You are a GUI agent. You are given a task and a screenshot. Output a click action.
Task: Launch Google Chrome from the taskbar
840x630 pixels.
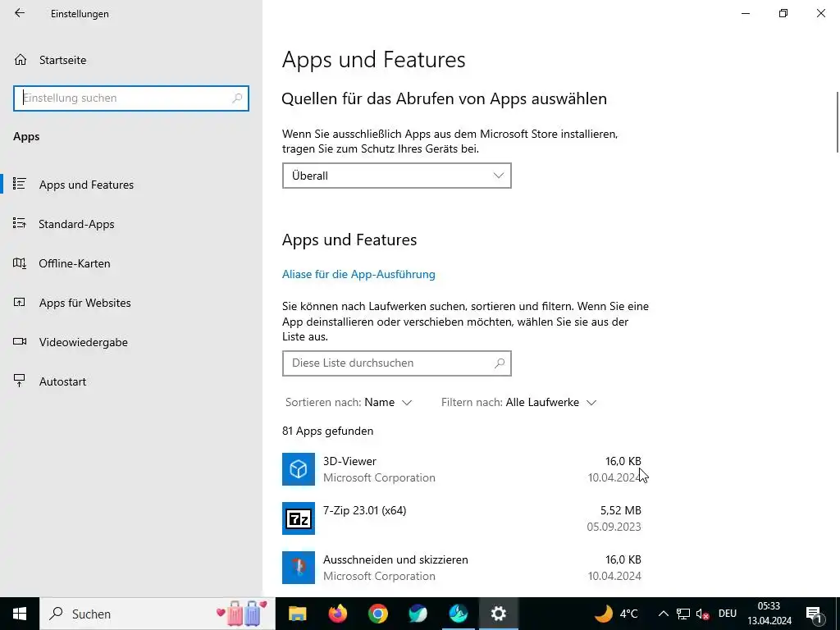pyautogui.click(x=377, y=614)
